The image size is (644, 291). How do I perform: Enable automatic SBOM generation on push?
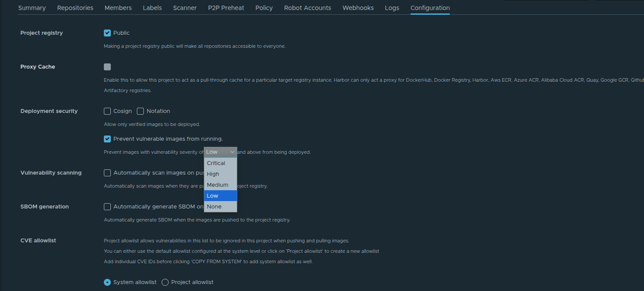point(107,206)
